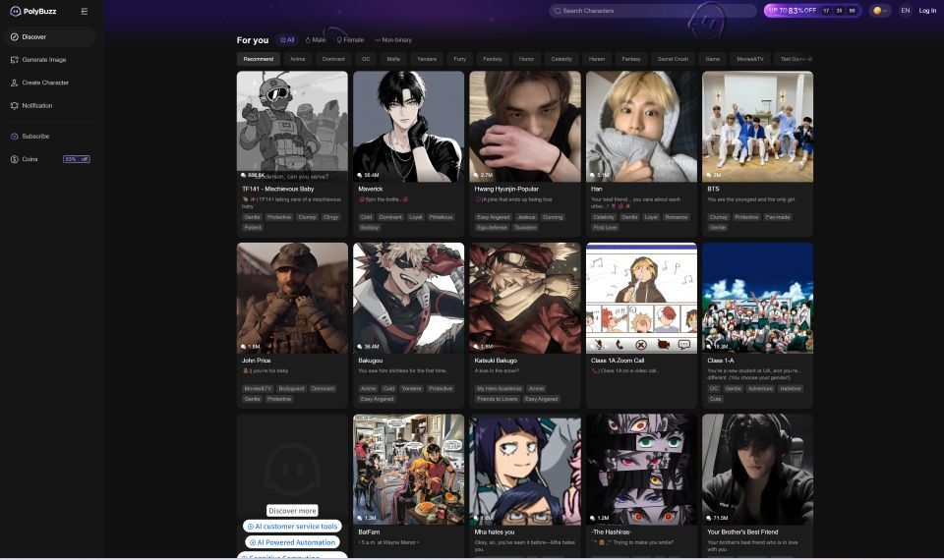Image resolution: width=944 pixels, height=560 pixels.
Task: Click the Search Characters field
Action: (x=653, y=11)
